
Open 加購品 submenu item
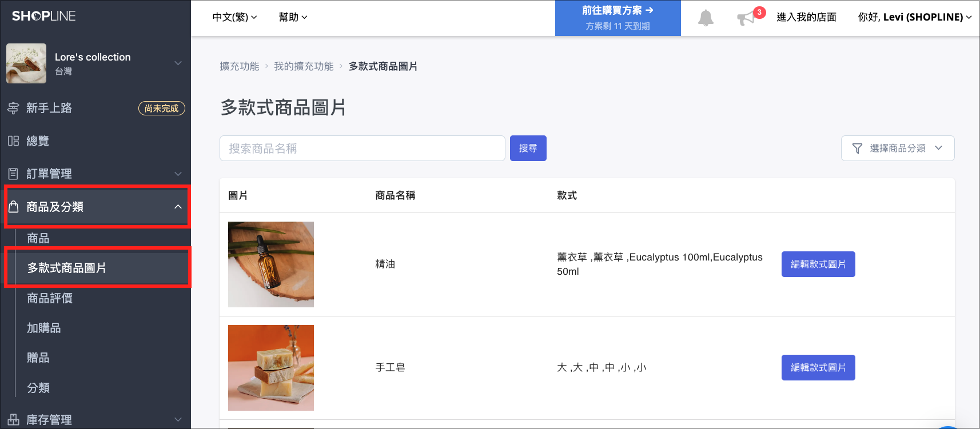(44, 328)
